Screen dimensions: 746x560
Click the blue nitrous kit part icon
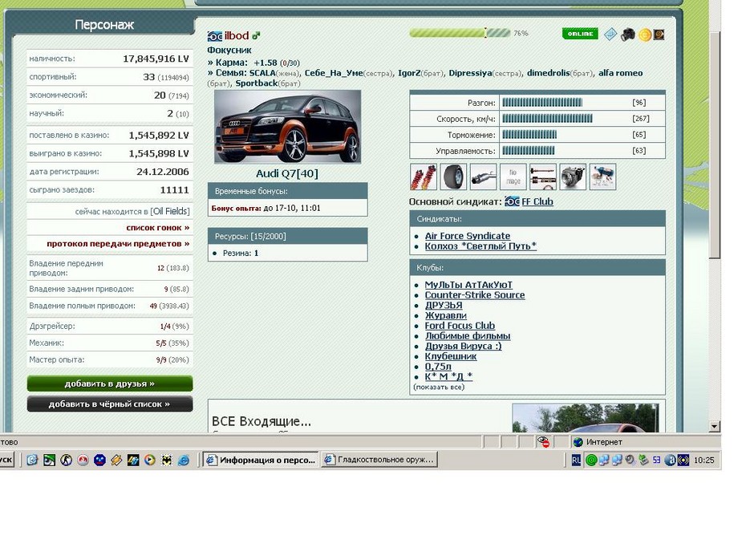coord(602,177)
